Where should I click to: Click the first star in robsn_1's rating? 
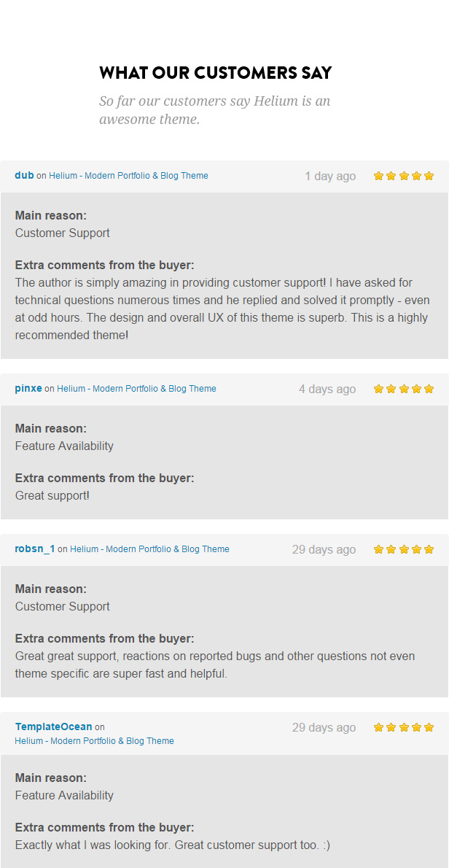coord(379,550)
